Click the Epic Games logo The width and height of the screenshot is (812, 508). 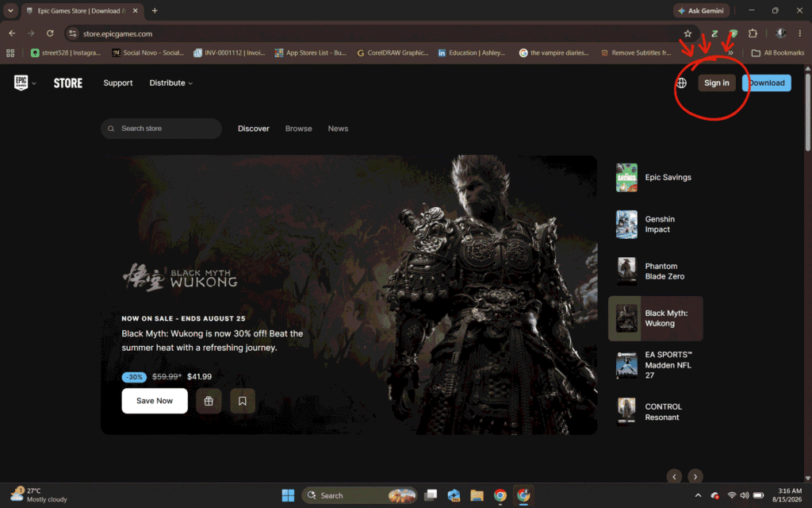[21, 83]
